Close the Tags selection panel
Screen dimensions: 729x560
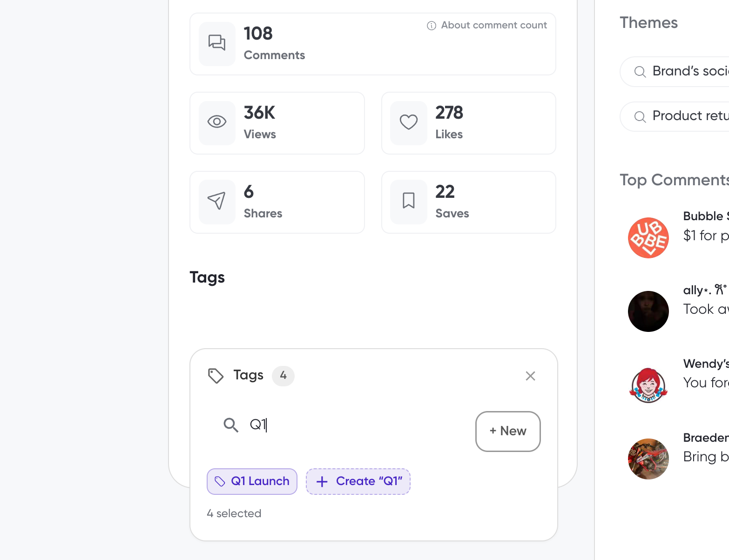click(530, 376)
